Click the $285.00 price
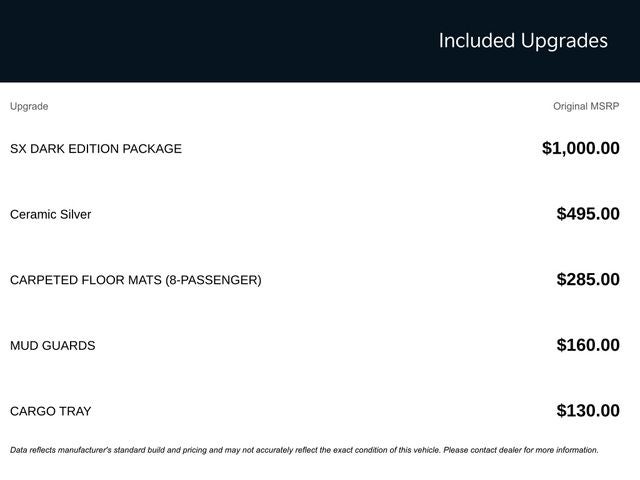This screenshot has height=480, width=640. [587, 280]
